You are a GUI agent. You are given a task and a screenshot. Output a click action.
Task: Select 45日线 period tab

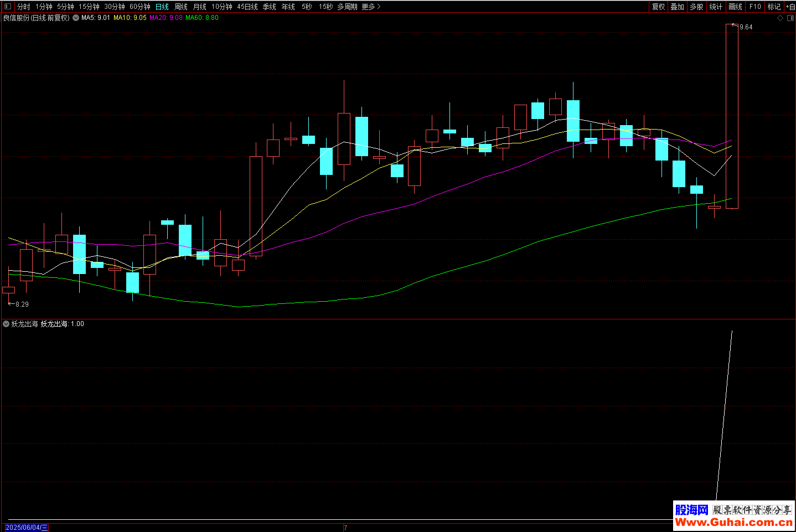click(247, 7)
